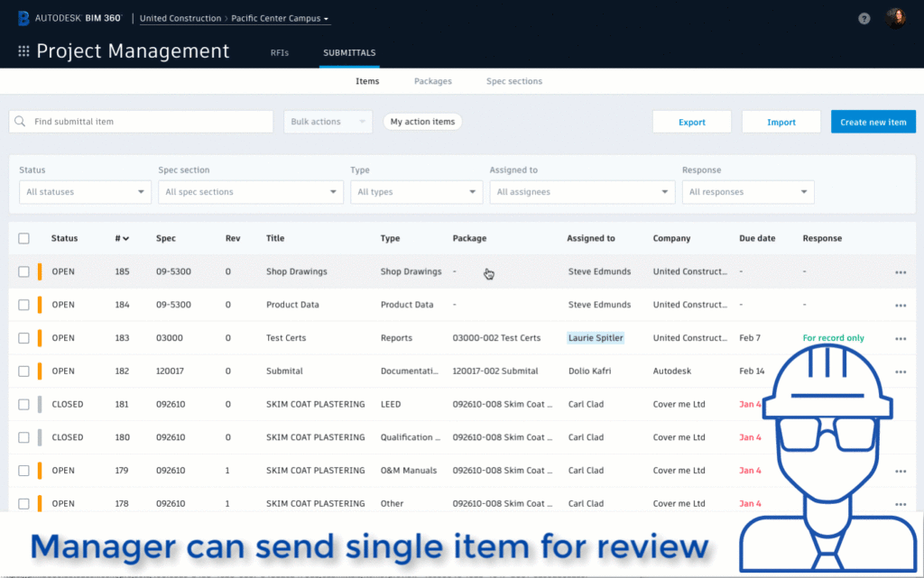Open the Test Certs title in row 183
Image resolution: width=924 pixels, height=578 pixels.
click(286, 338)
